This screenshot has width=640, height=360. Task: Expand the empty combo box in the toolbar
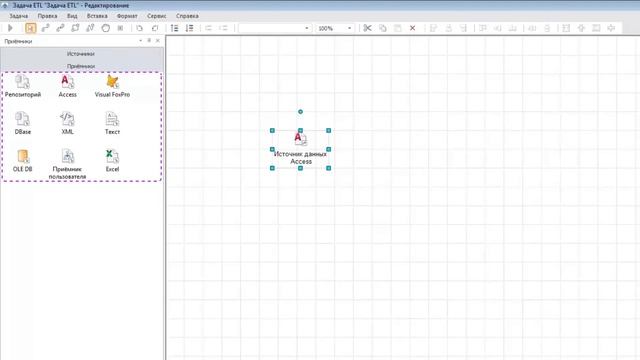(x=307, y=28)
